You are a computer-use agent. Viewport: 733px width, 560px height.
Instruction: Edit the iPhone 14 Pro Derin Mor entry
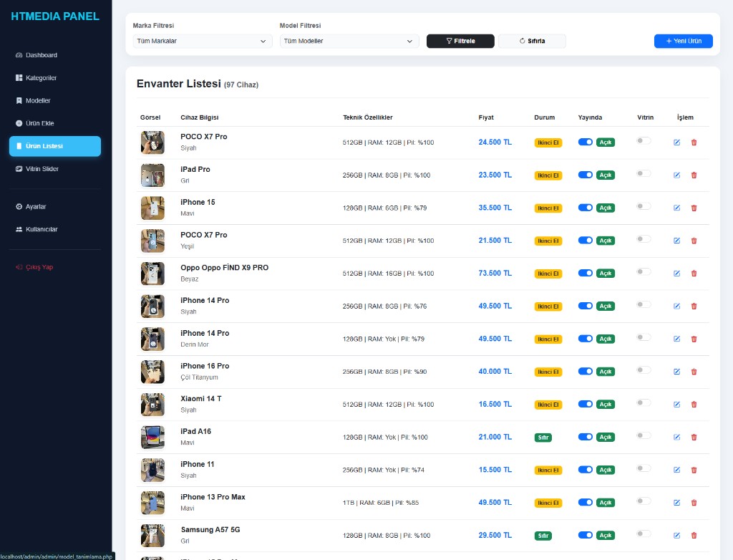click(676, 339)
